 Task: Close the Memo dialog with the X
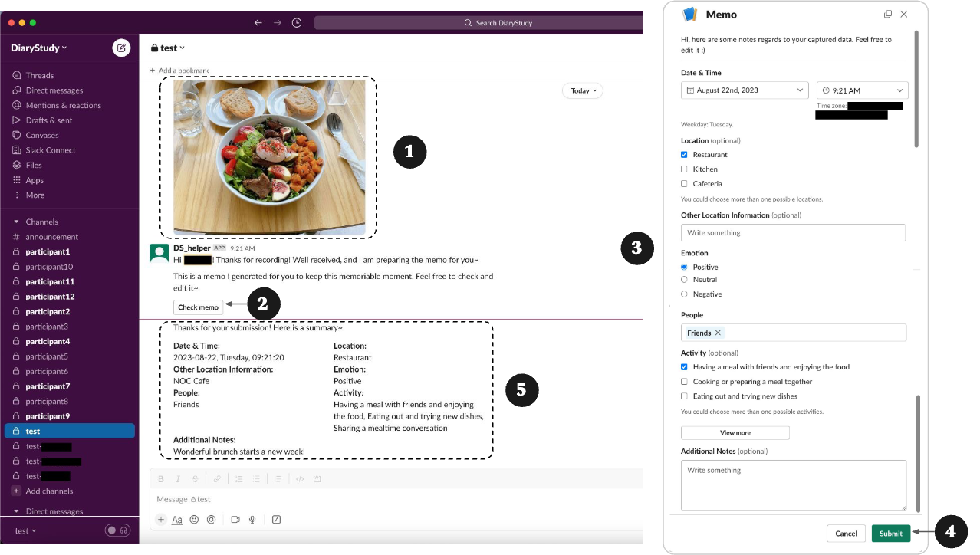point(904,14)
